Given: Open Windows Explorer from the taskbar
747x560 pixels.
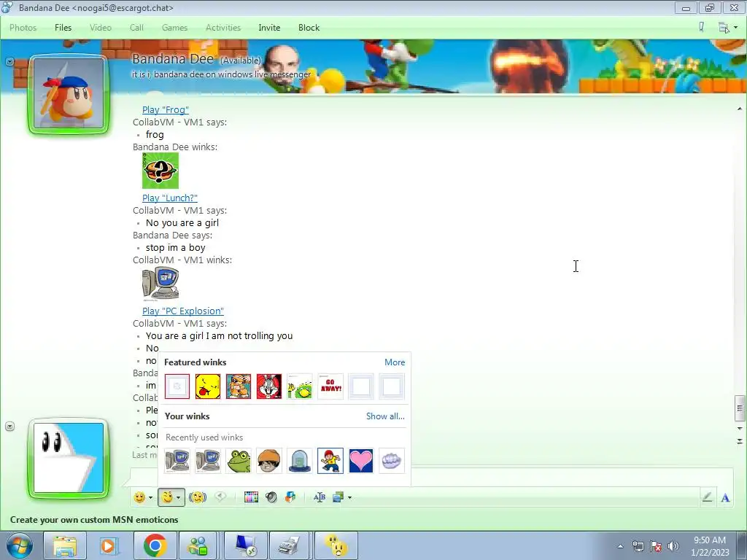Looking at the screenshot, I should point(65,545).
